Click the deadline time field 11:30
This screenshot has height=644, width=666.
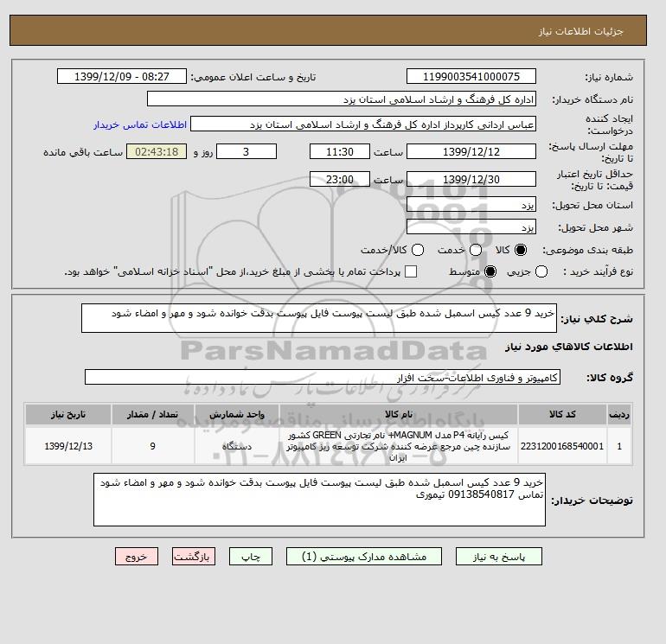click(340, 151)
